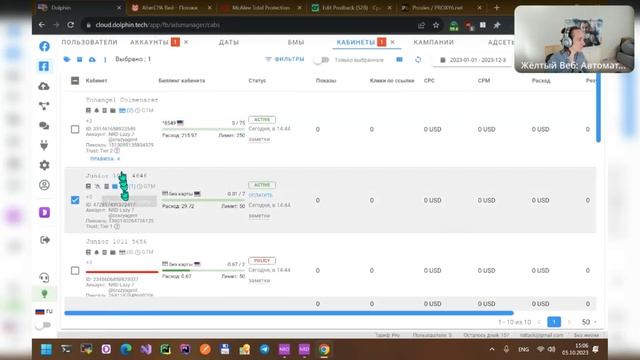The width and height of the screenshot is (640, 360).
Task: Bookmark the page with the star icon
Action: tap(436, 25)
